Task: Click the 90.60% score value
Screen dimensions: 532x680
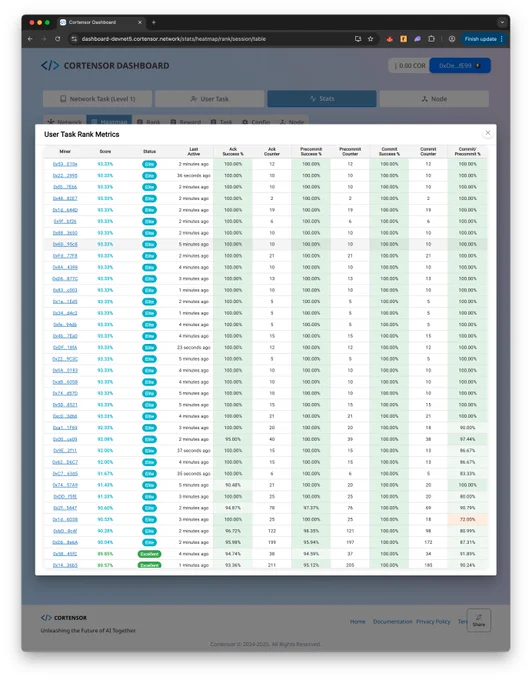Action: coord(105,508)
